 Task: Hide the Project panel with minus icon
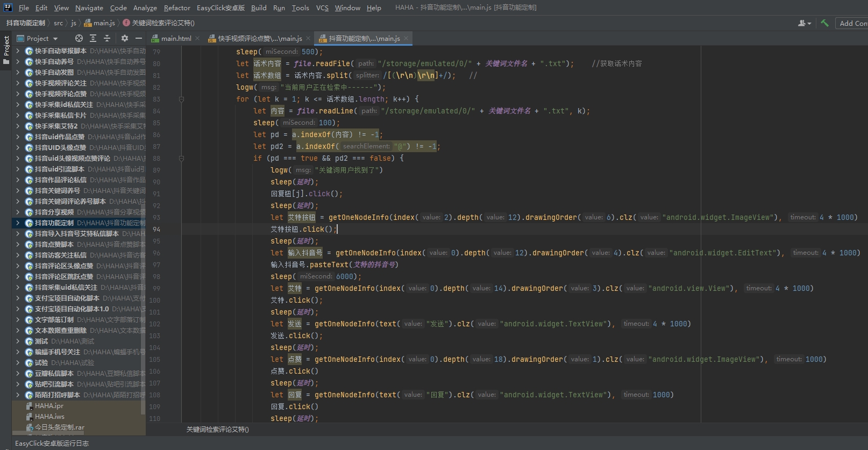click(x=138, y=38)
